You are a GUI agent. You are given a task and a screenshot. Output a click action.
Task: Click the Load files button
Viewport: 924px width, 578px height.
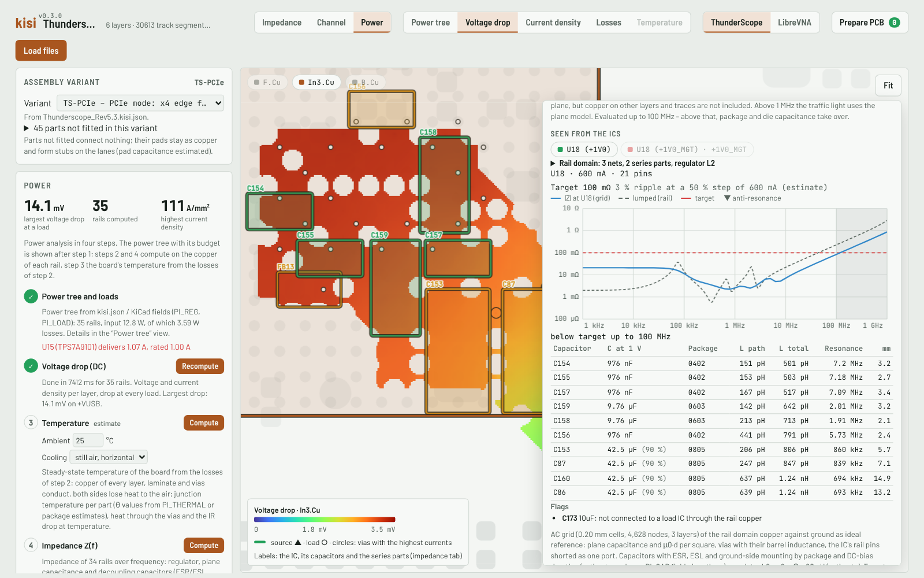[x=41, y=51]
